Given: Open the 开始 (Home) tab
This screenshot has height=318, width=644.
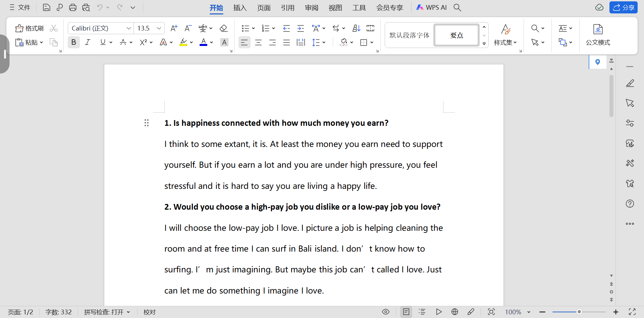Looking at the screenshot, I should 216,8.
